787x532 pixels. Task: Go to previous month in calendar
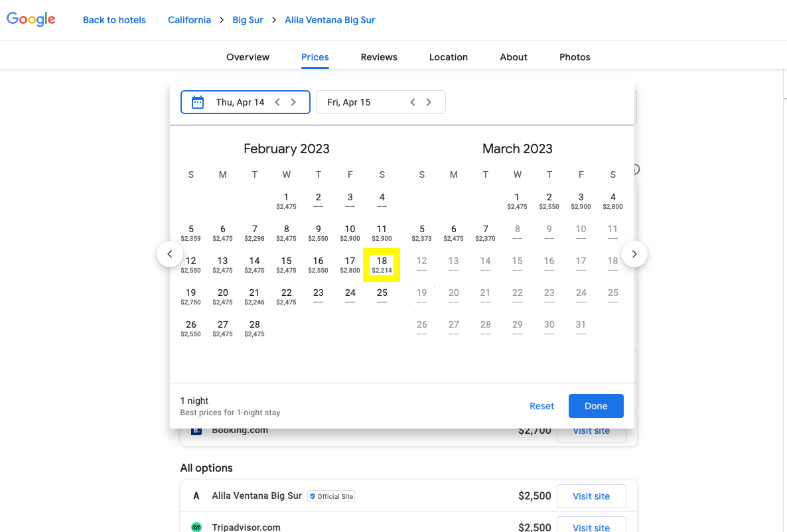[170, 254]
